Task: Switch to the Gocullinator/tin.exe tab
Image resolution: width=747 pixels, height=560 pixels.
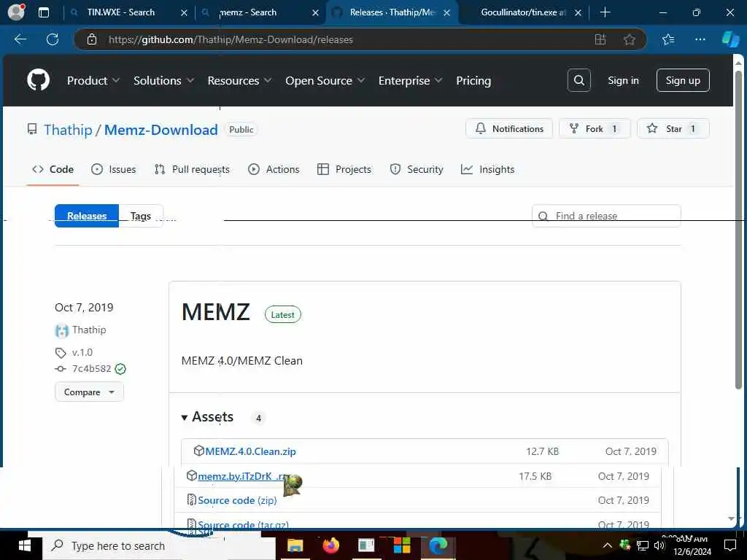Action: tap(523, 12)
